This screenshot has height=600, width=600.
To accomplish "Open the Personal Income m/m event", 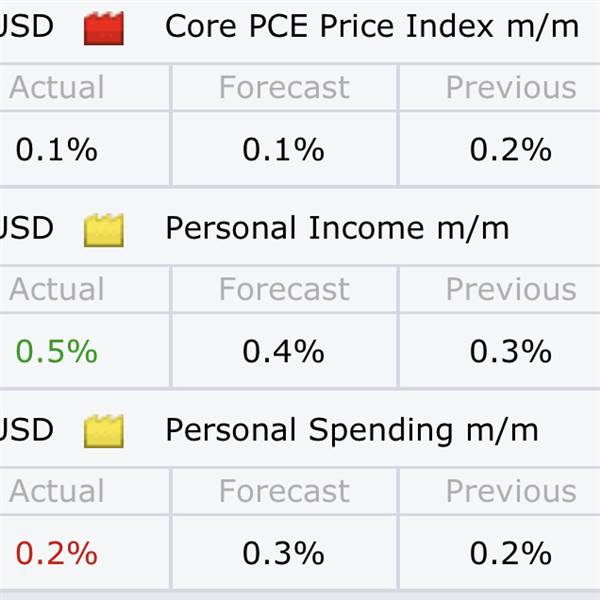I will pos(337,228).
